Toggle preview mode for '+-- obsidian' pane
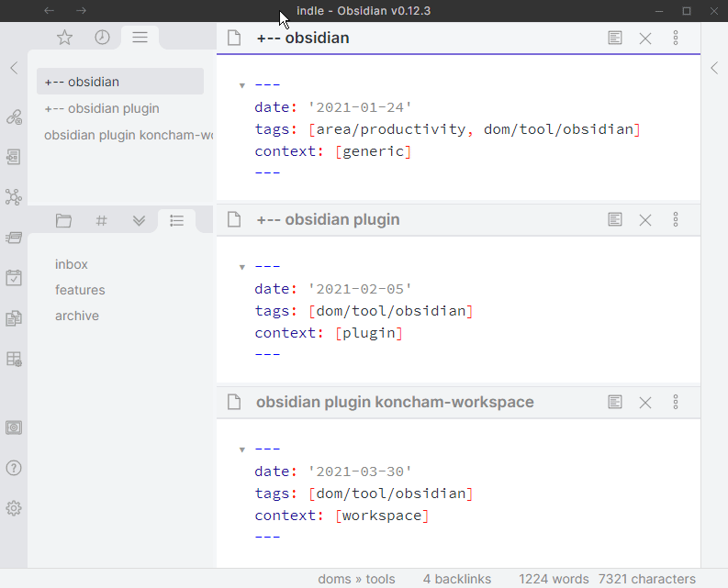This screenshot has height=588, width=728. tap(615, 38)
